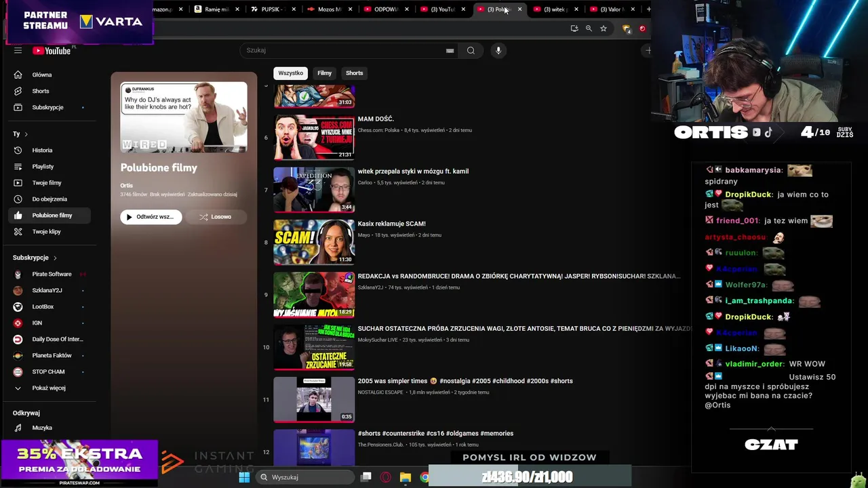Switch to the Ramię mik Amazon tab
Viewport: 868px width, 488px height.
coord(217,9)
